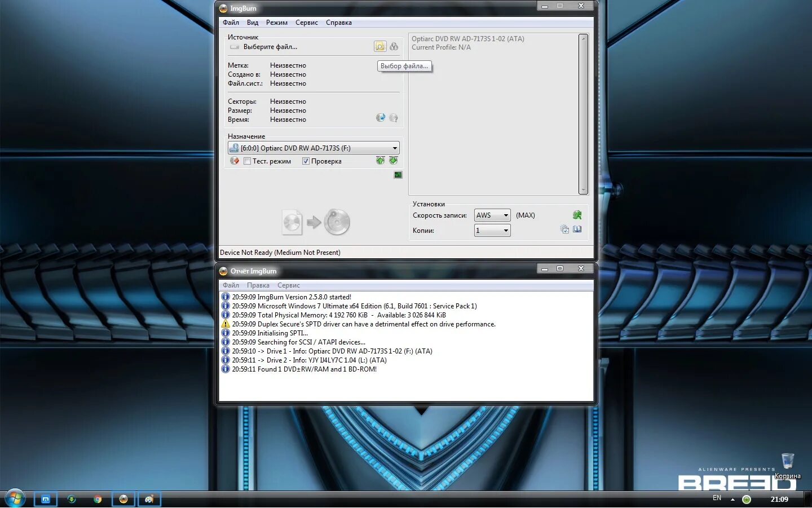Click the yellow warning icon in log

coord(226,324)
